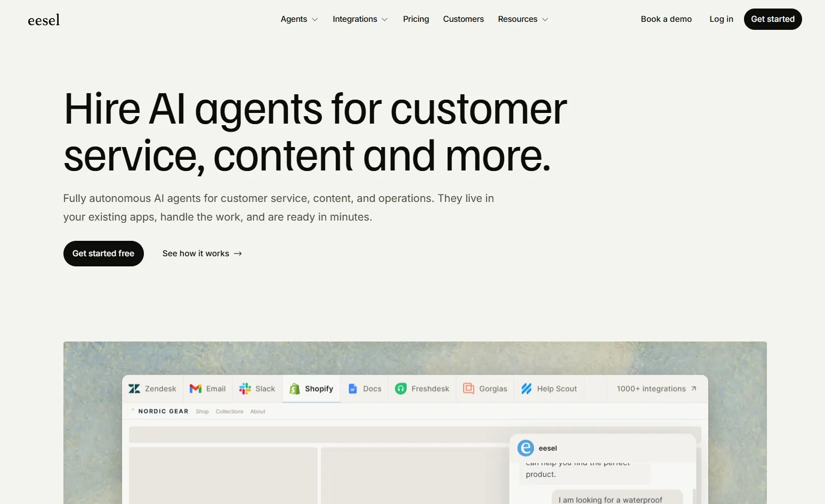
Task: Switch to the Email tab
Action: 208,389
